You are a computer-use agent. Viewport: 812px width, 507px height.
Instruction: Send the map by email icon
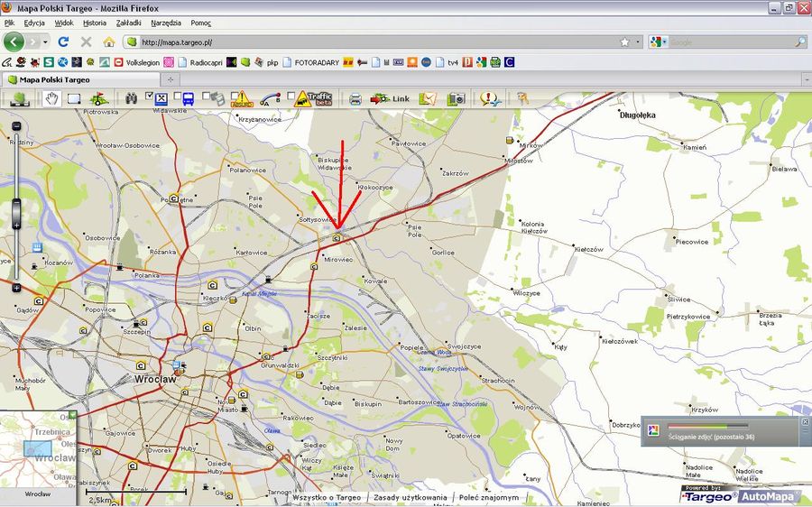pos(429,98)
